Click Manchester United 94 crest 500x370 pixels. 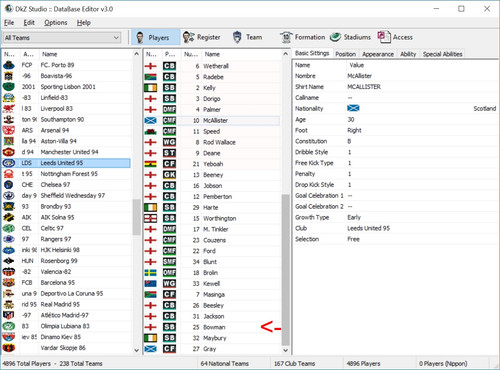coord(9,152)
